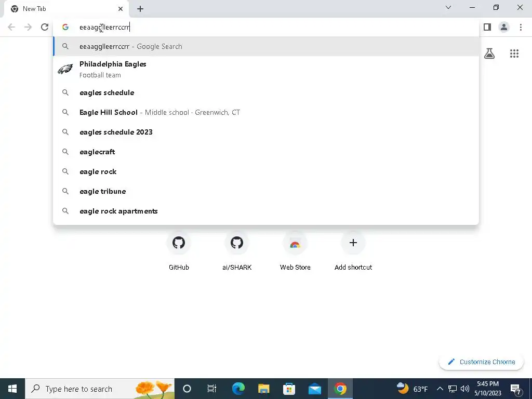Viewport: 532px width, 399px height.
Task: Select Philadelphia Eagles suggestion
Action: (266, 69)
